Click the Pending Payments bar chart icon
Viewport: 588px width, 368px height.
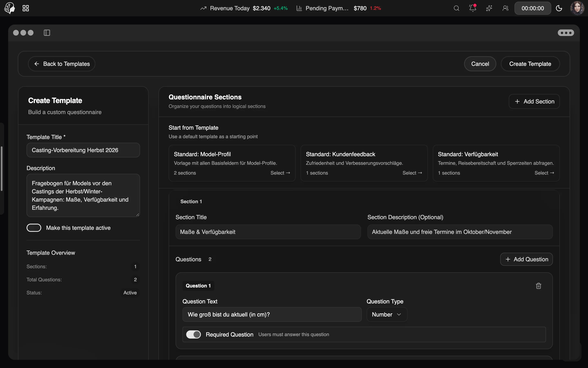299,8
